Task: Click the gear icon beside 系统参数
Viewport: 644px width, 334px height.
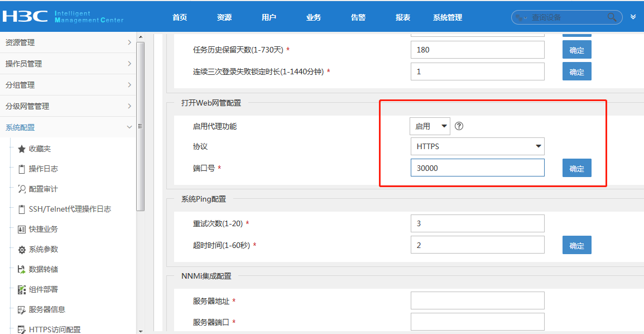Action: pos(22,249)
